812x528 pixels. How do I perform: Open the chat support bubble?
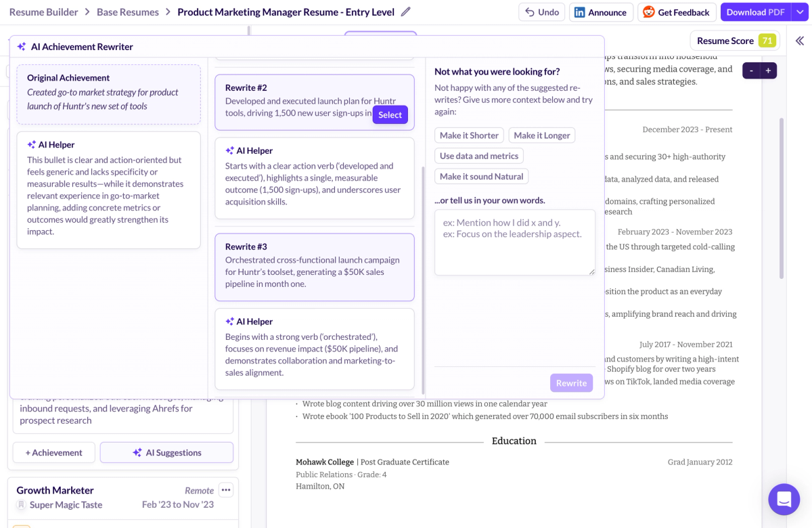coord(784,500)
